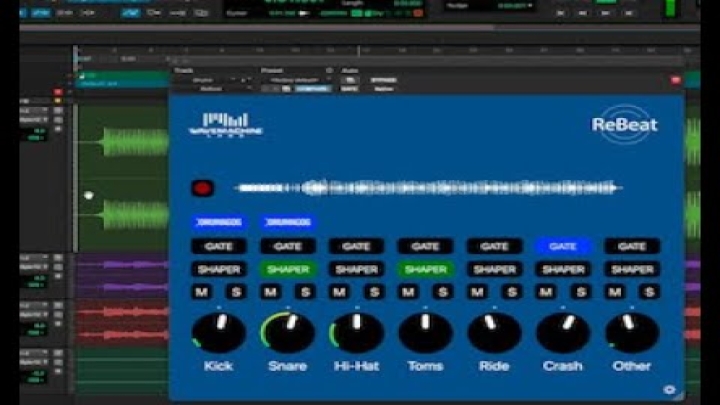The width and height of the screenshot is (720, 405).
Task: Mute the Ride channel
Action: (x=477, y=292)
